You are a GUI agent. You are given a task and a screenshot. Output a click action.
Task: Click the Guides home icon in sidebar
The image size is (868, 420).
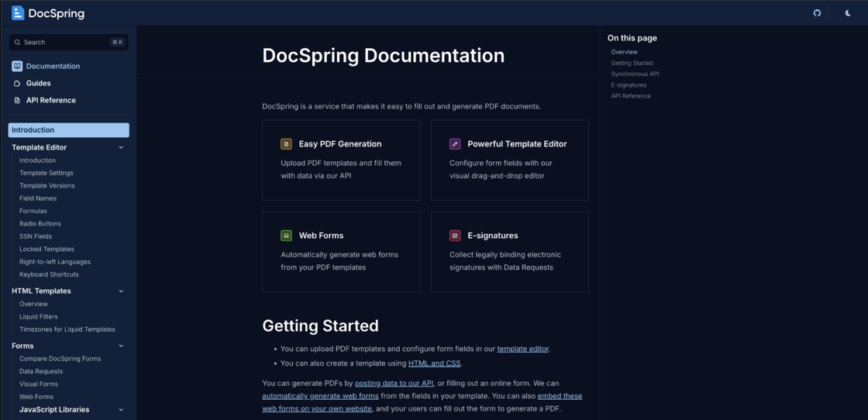click(17, 83)
